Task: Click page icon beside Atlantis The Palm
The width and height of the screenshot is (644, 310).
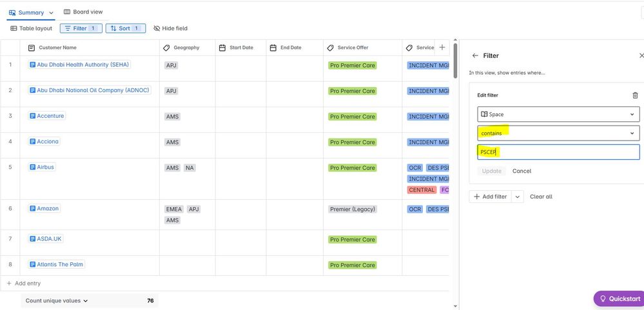Action: point(33,264)
